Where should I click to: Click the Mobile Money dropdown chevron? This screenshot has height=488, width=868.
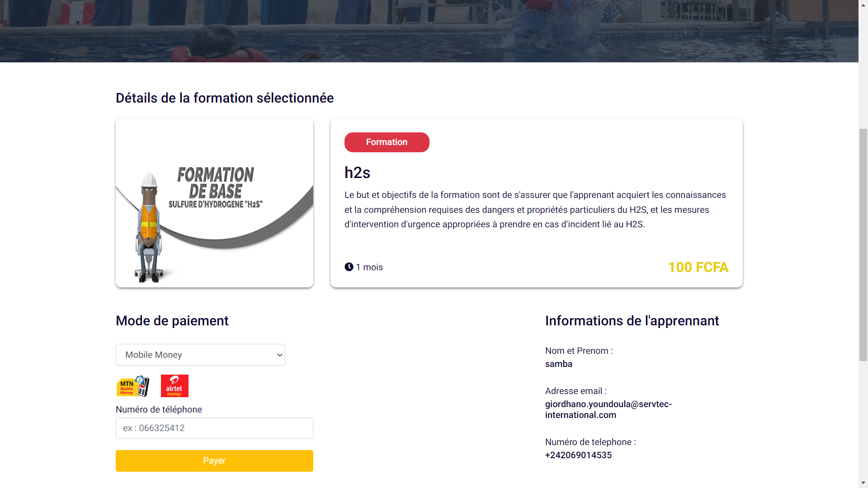tap(279, 355)
